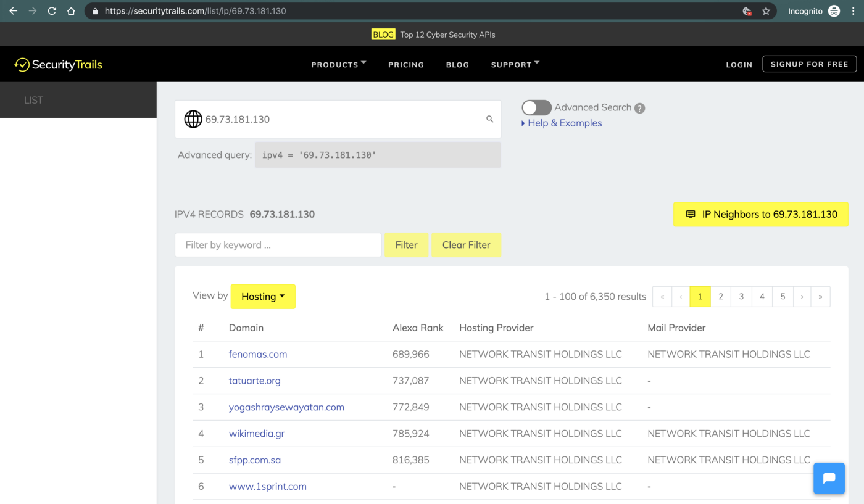Click the browser address bar URL
This screenshot has width=864, height=504.
coord(195,11)
